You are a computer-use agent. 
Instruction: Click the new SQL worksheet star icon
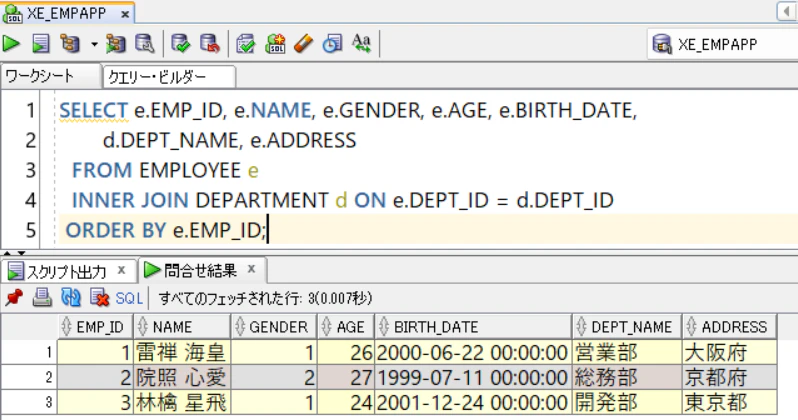point(275,44)
